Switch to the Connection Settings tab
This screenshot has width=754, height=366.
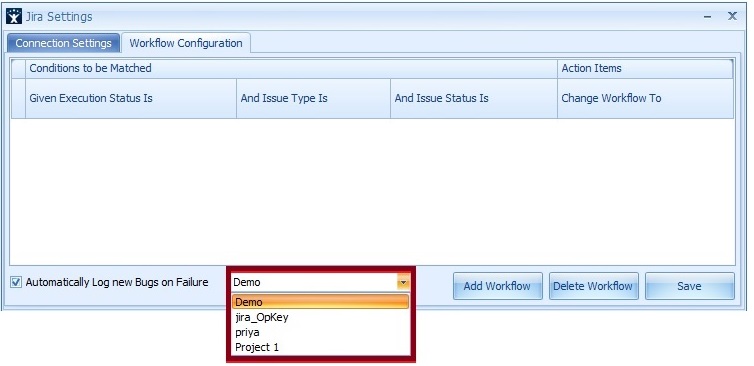63,43
